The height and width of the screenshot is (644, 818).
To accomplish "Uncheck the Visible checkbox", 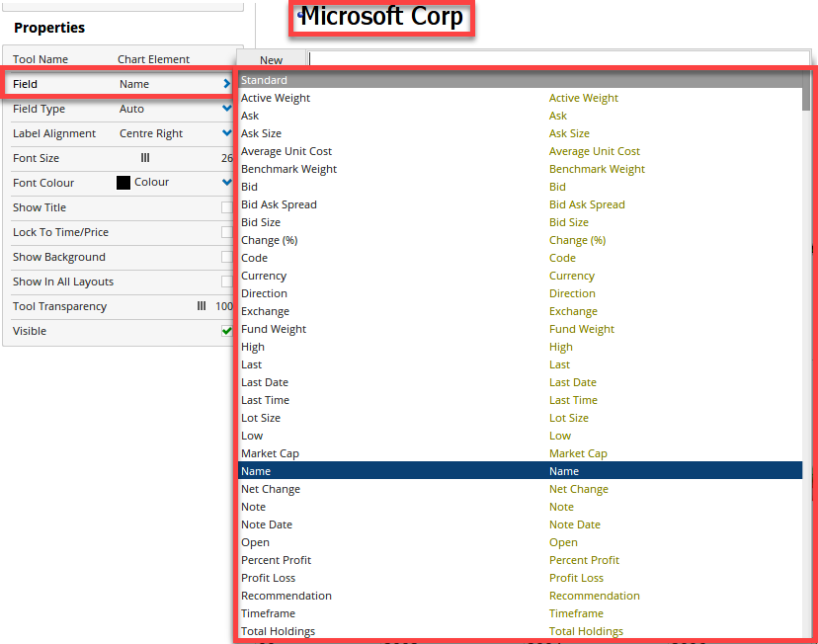I will [226, 331].
